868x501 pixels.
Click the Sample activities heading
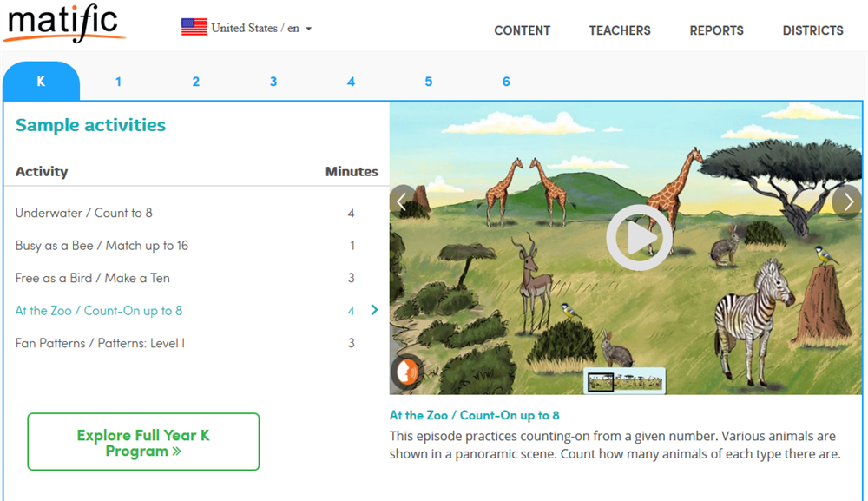point(90,125)
